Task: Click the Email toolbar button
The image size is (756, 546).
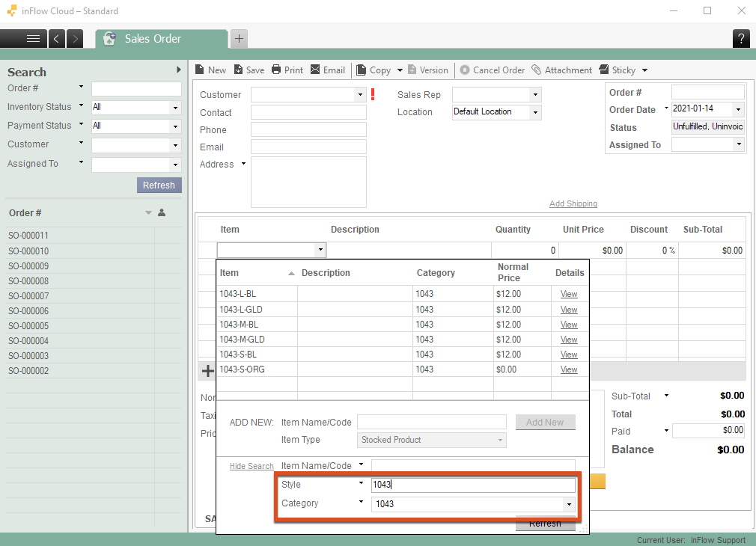Action: click(328, 70)
